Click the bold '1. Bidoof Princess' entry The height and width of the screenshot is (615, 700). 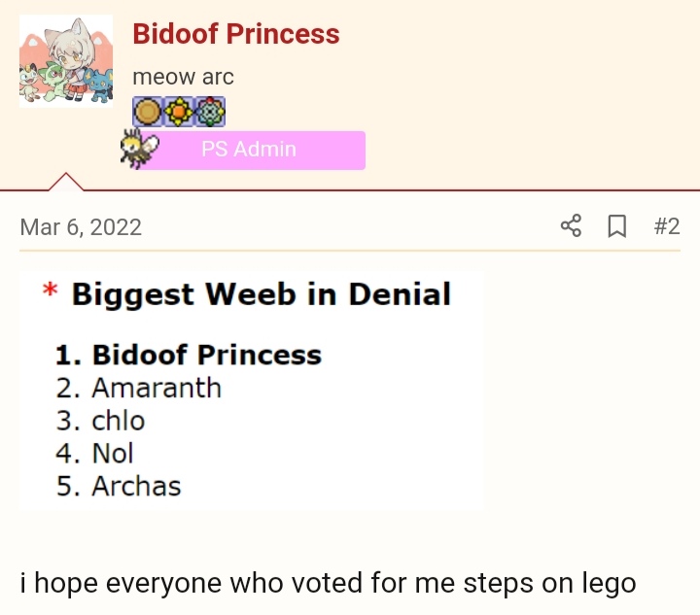click(x=189, y=355)
